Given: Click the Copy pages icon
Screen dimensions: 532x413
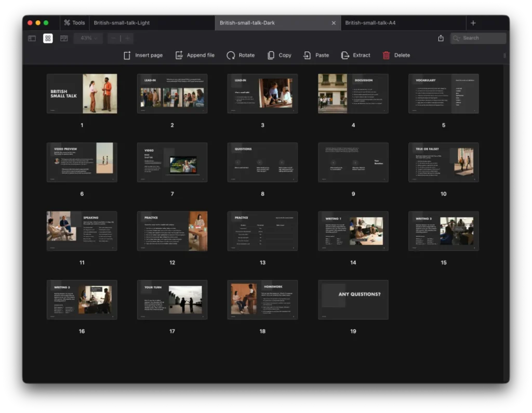Looking at the screenshot, I should coord(271,55).
